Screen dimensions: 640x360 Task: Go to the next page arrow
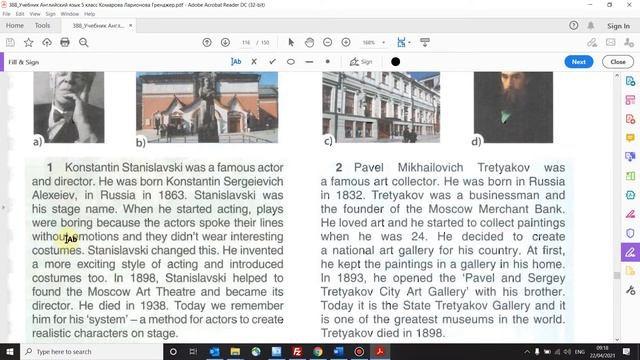coord(225,42)
